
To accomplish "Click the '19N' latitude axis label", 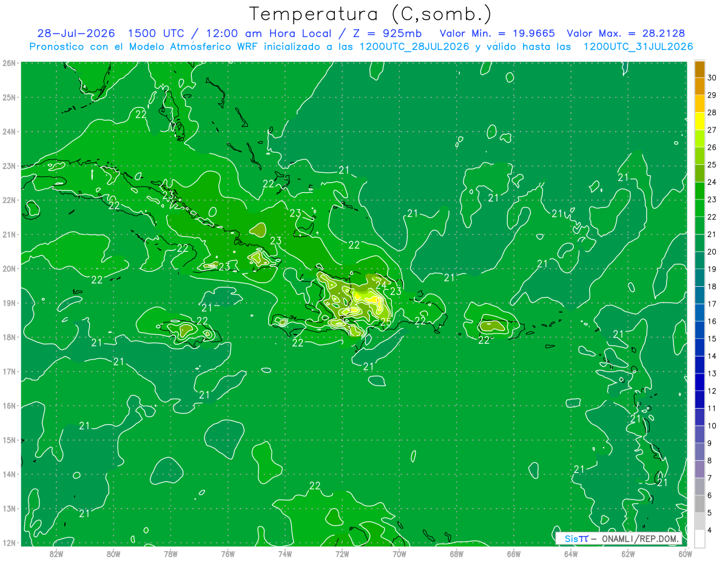I will click(x=9, y=303).
